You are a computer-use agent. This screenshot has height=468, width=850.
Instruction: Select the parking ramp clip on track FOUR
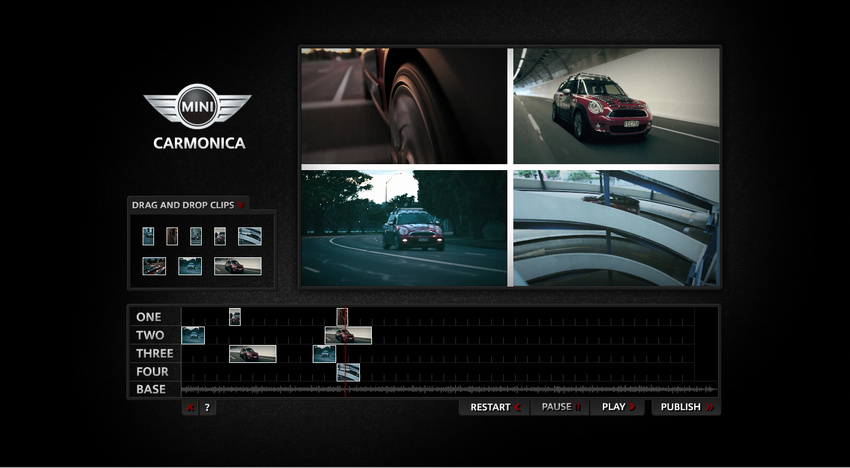click(348, 372)
